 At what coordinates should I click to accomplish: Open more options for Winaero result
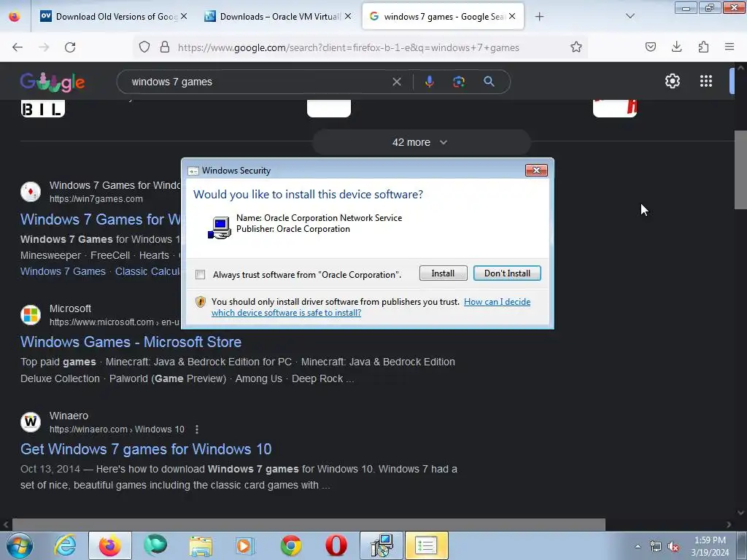[197, 429]
